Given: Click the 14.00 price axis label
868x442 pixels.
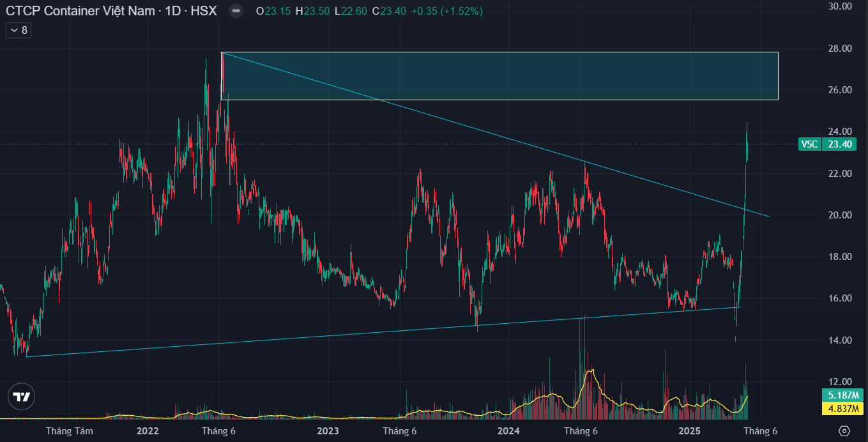Looking at the screenshot, I should click(x=840, y=340).
